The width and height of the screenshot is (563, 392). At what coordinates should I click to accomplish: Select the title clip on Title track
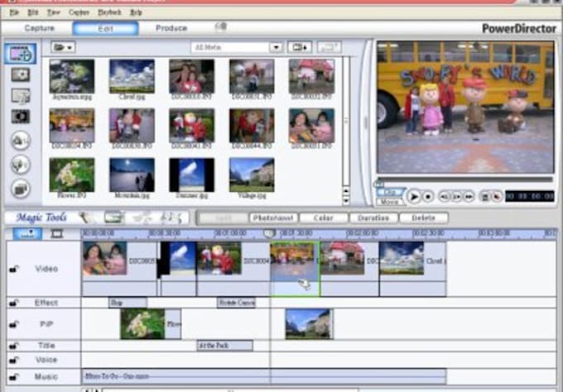pyautogui.click(x=224, y=346)
